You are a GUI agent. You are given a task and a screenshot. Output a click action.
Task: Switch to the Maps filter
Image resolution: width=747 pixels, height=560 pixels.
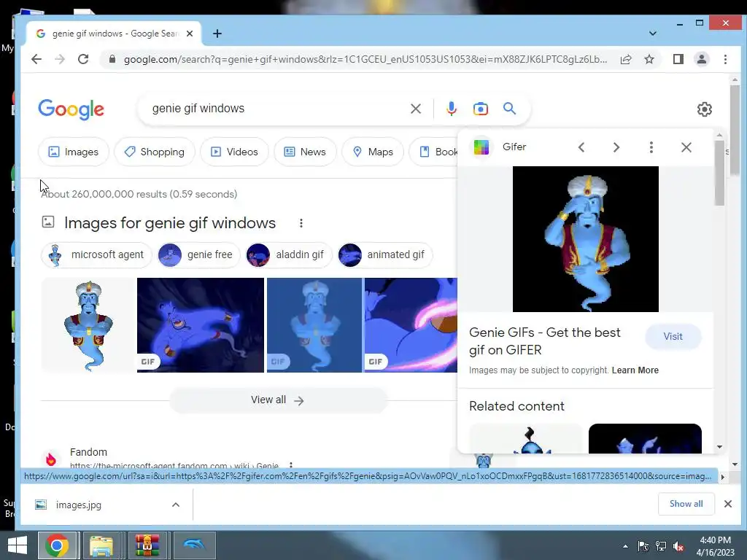[x=373, y=152]
